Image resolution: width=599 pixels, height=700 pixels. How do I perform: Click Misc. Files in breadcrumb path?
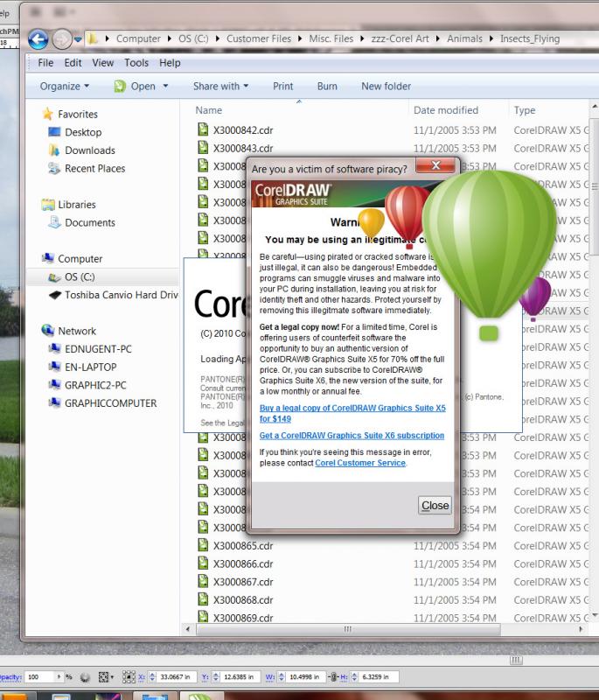(331, 38)
